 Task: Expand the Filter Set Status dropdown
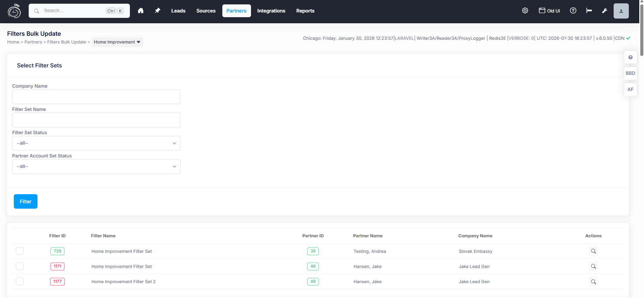(96, 143)
